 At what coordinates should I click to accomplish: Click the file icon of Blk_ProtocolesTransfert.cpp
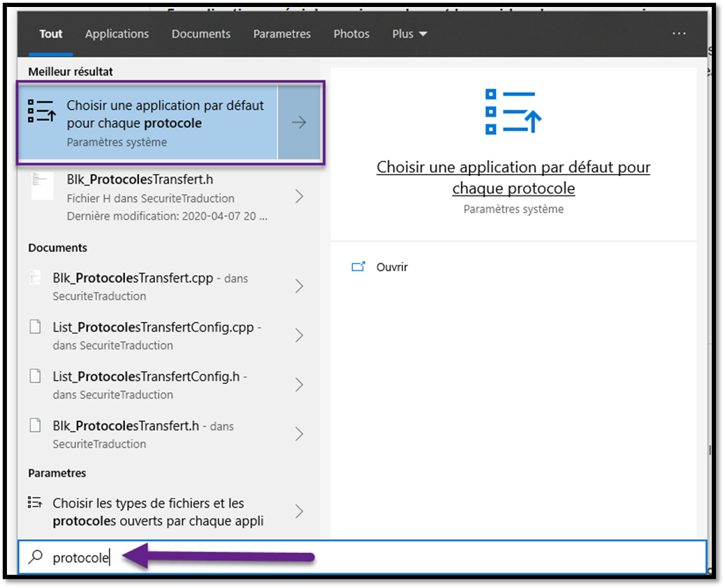tap(35, 278)
